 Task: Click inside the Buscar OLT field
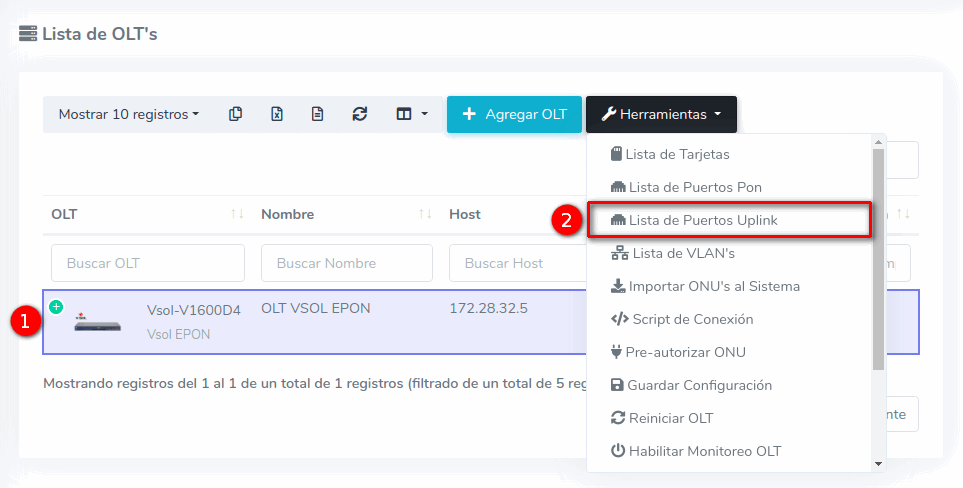(x=147, y=263)
